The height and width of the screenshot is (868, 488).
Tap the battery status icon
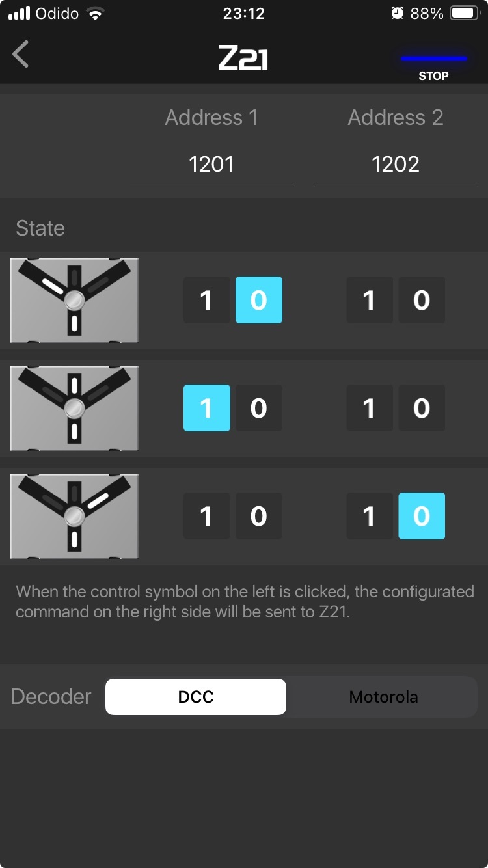click(465, 13)
